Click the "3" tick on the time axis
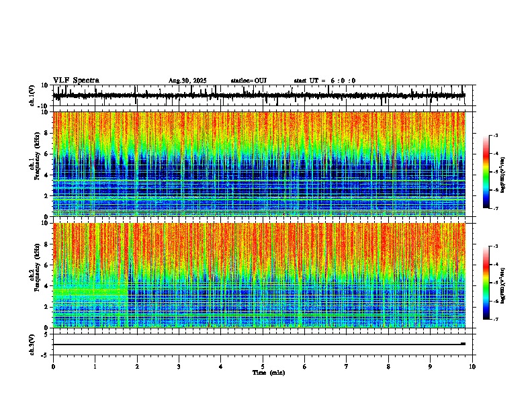 [179, 366]
